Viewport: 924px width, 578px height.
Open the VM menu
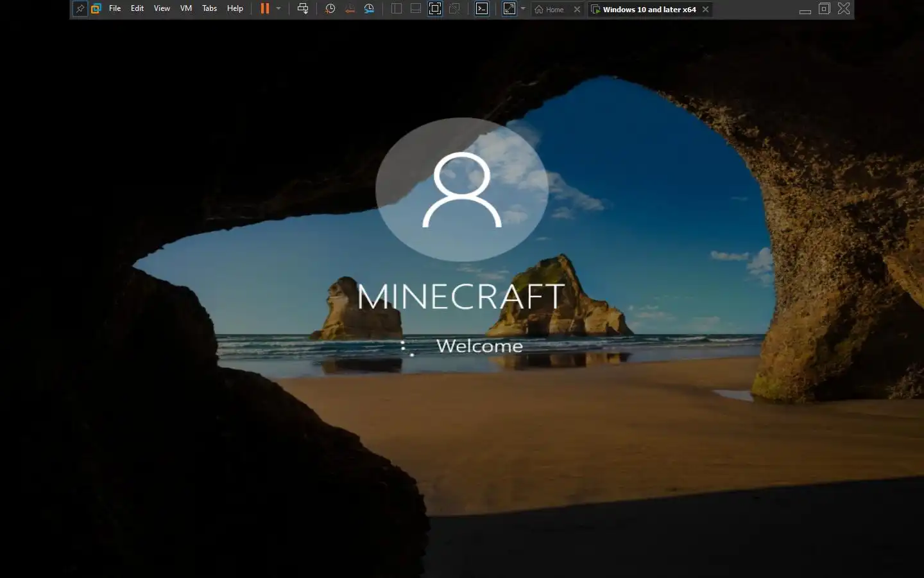(x=186, y=8)
